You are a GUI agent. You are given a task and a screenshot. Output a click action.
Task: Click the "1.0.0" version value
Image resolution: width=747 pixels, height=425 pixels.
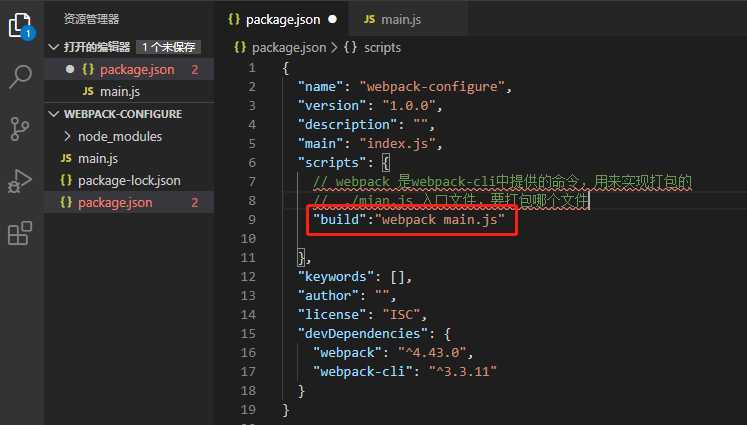[x=409, y=105]
